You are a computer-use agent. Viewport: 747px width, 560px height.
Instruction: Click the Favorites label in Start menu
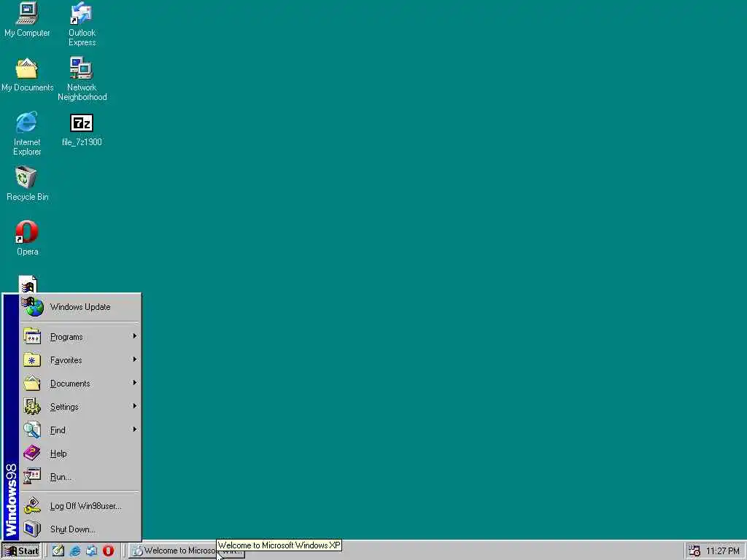(66, 360)
